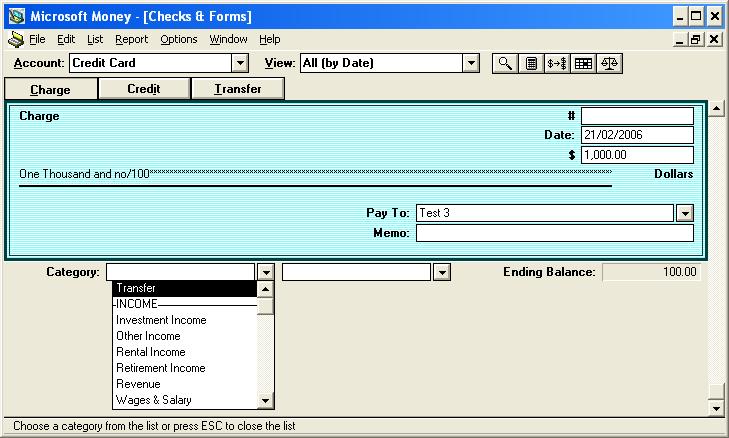Open the subcategory dropdown arrow
The width and height of the screenshot is (729, 438).
442,272
